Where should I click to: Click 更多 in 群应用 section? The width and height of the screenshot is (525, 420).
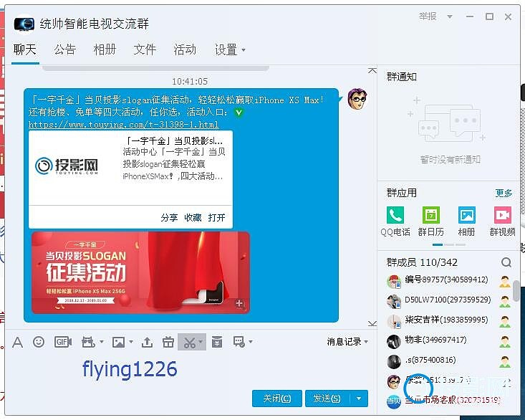coord(504,193)
